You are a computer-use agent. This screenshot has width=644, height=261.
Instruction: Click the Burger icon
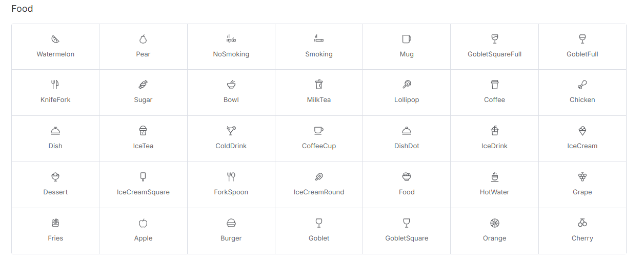point(231,223)
